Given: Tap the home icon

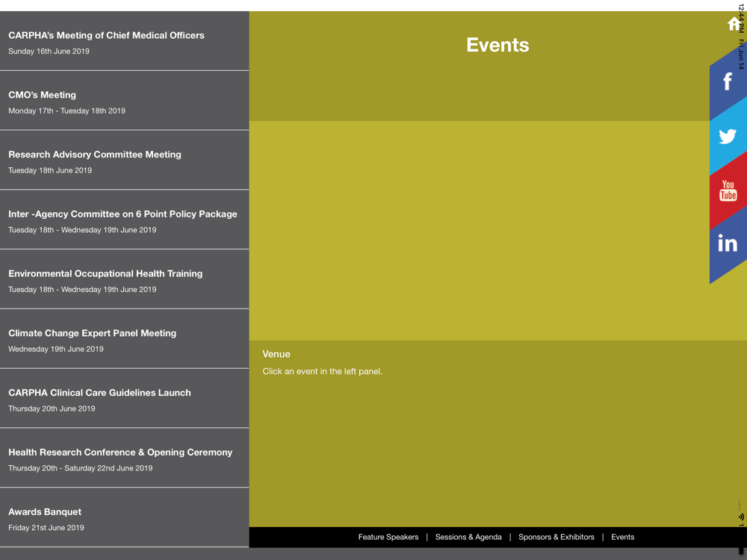Looking at the screenshot, I should pos(734,23).
